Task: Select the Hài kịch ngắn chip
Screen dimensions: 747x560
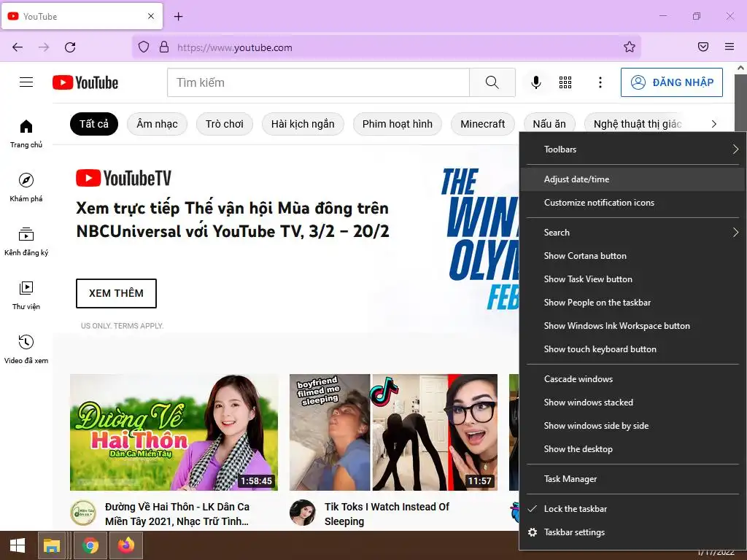Action: point(303,124)
